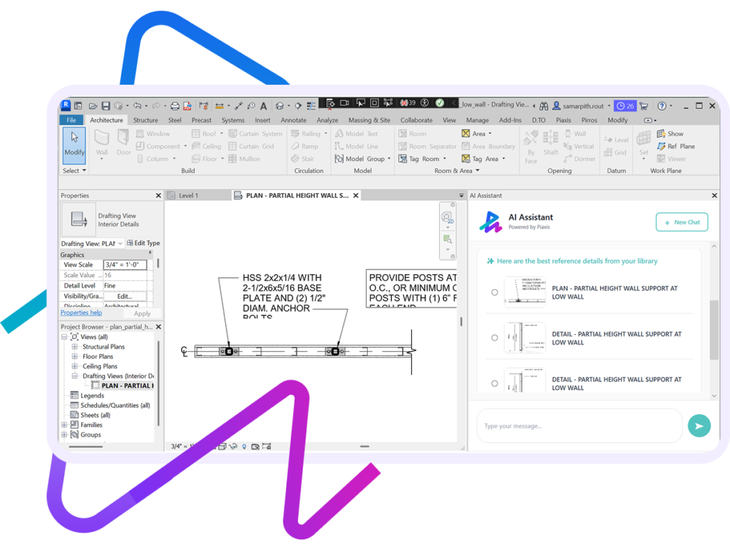Click the Print icon in quick access toolbar
This screenshot has height=560, width=730.
[175, 105]
